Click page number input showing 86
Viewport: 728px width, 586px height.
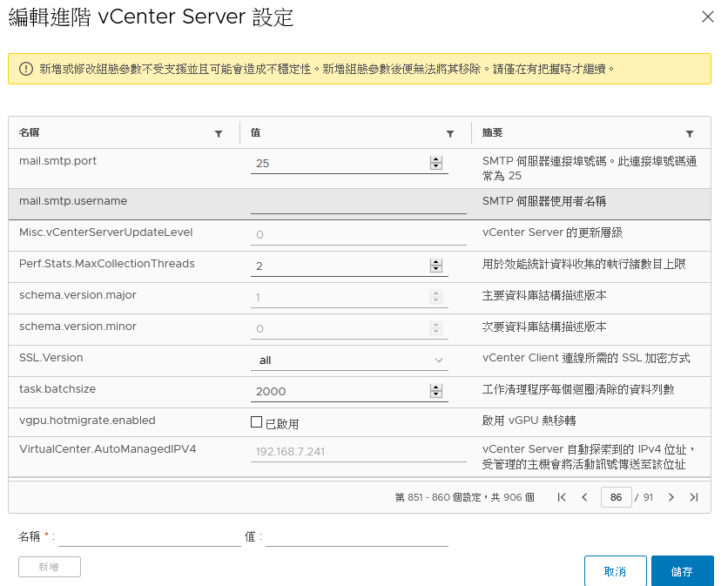(x=617, y=497)
